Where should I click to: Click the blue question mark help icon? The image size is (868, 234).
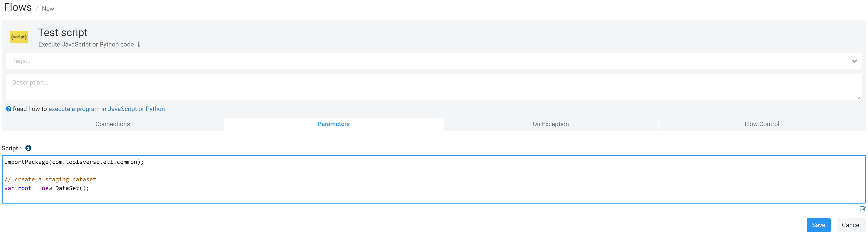pos(9,109)
